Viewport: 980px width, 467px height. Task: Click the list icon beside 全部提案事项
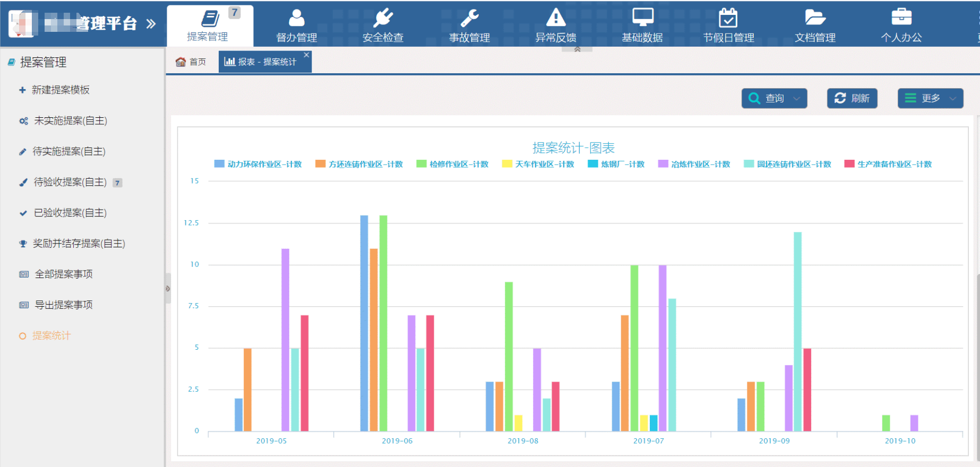(x=24, y=274)
